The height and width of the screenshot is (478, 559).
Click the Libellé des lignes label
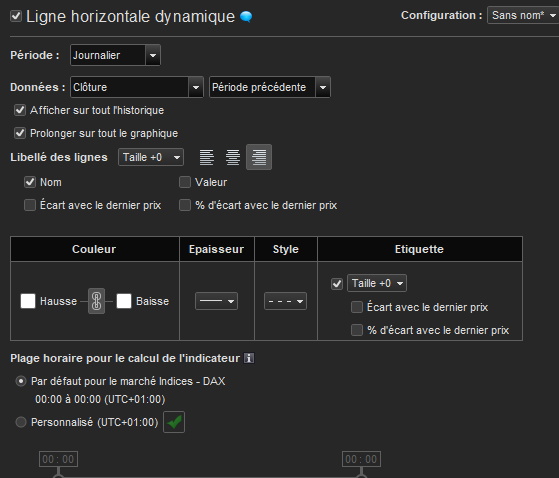(59, 157)
